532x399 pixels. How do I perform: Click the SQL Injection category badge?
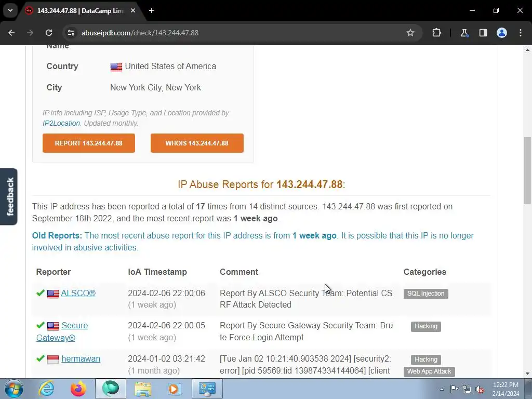[426, 294]
